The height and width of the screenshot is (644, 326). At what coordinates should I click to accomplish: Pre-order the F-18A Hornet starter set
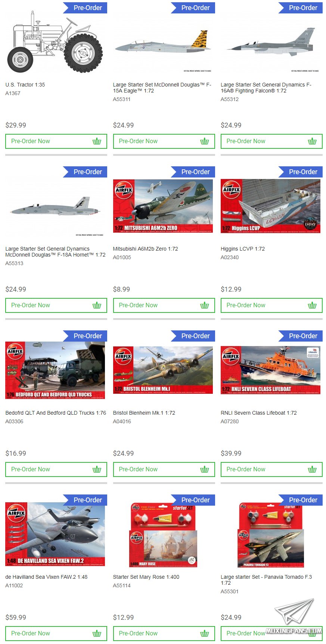click(x=56, y=305)
